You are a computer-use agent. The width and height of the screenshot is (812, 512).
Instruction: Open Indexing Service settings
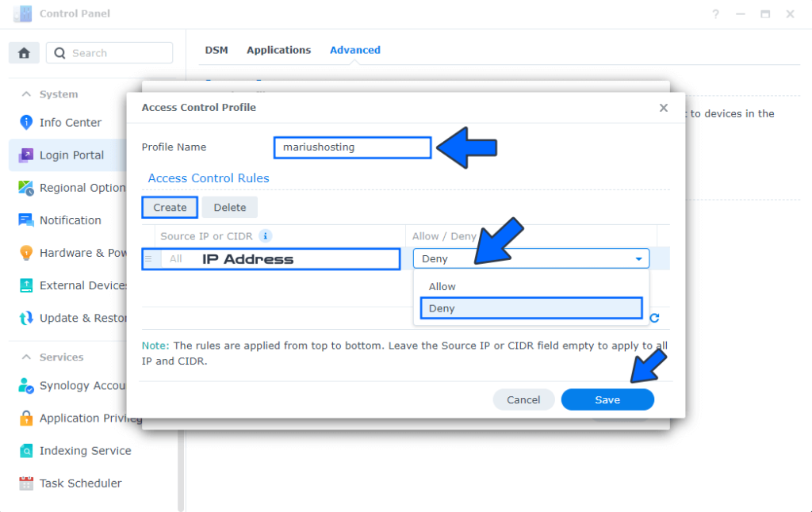86,450
